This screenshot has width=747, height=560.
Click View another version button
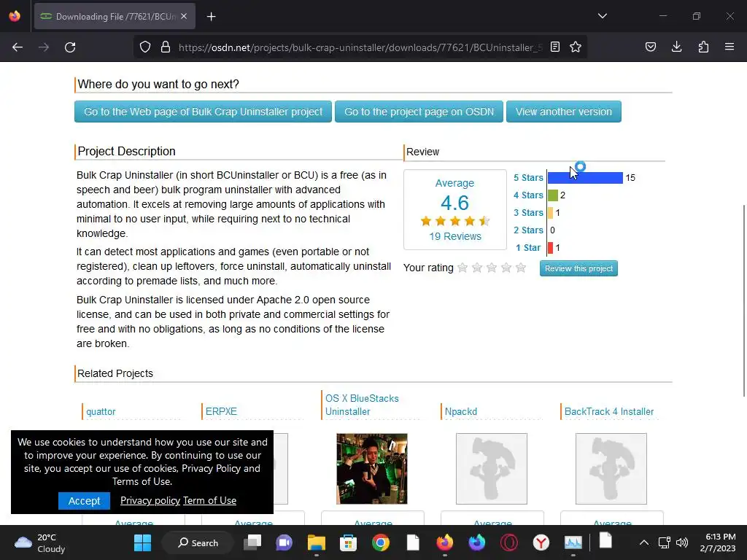click(564, 112)
